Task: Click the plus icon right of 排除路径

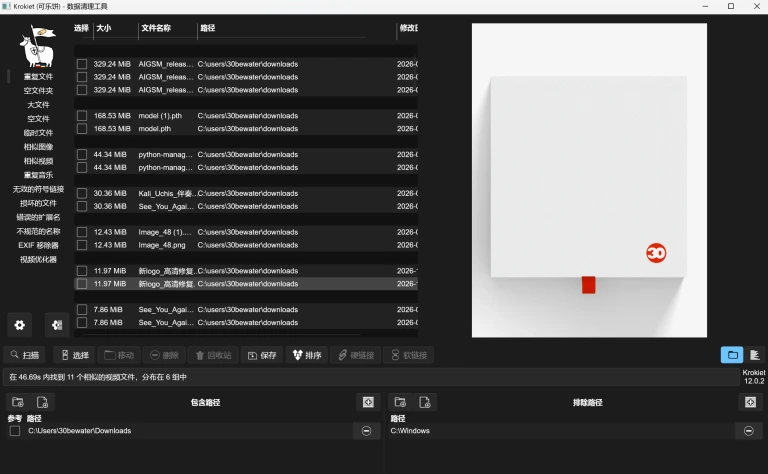Action: pos(750,402)
